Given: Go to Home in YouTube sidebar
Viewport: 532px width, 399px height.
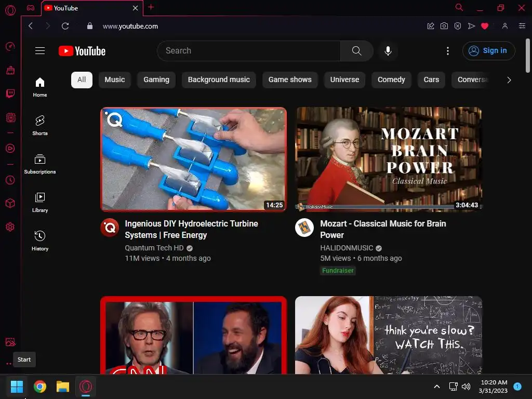Looking at the screenshot, I should [x=40, y=87].
